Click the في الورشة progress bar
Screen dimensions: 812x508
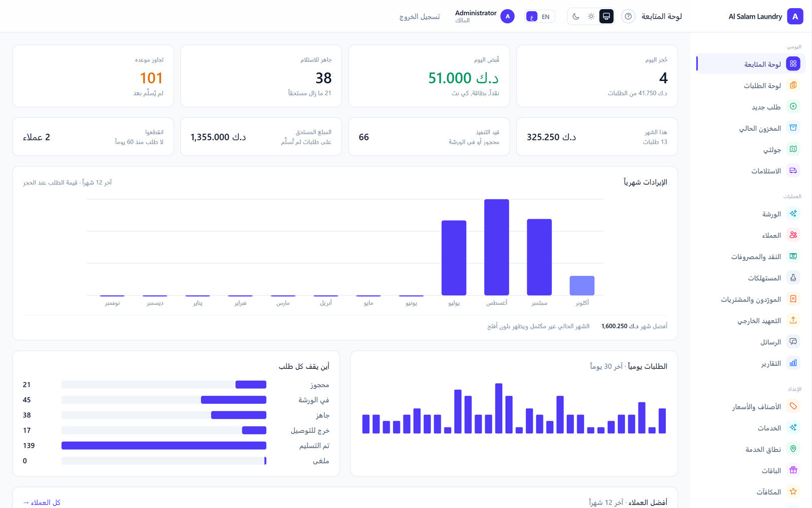point(164,400)
